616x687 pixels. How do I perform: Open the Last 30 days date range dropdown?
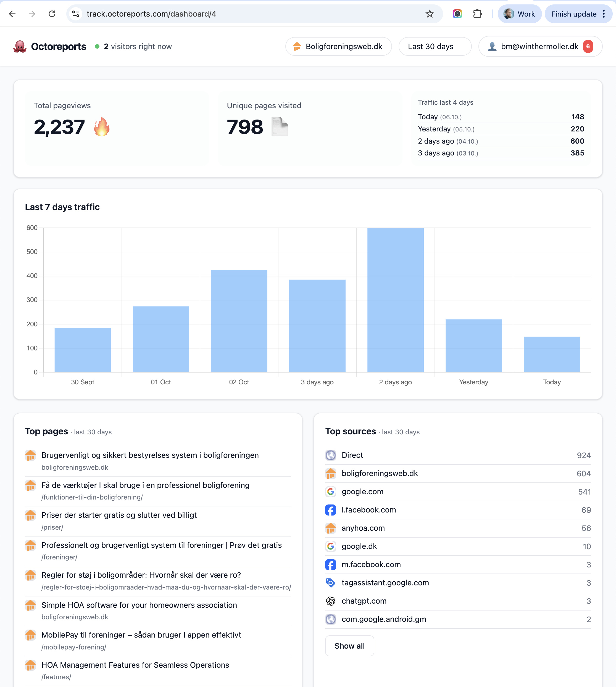435,47
